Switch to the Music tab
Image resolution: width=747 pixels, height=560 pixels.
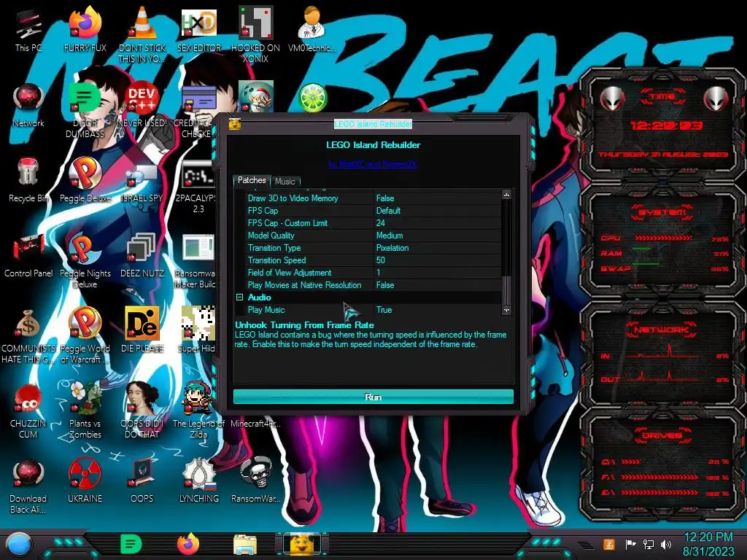pyautogui.click(x=285, y=182)
